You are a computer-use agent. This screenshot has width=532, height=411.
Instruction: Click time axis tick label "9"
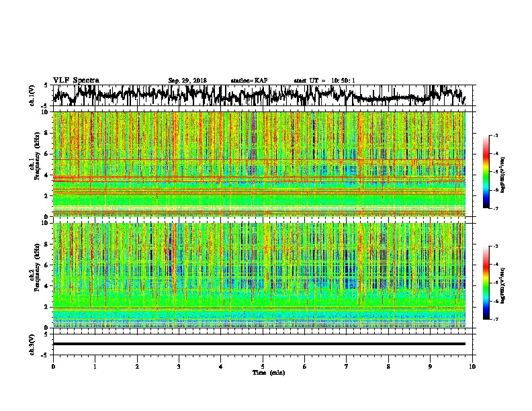tap(430, 367)
